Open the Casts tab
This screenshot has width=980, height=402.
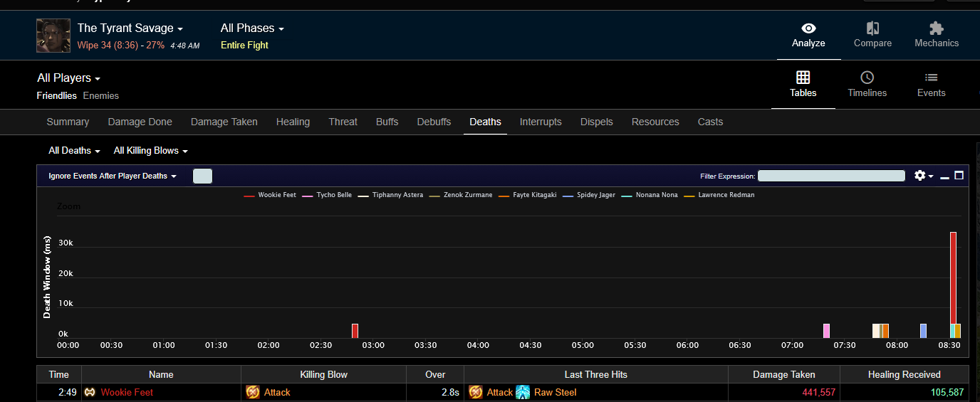point(710,122)
